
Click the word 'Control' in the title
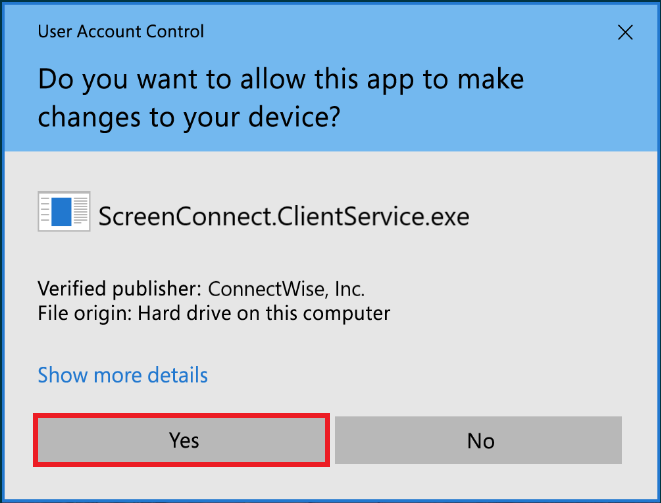[175, 32]
